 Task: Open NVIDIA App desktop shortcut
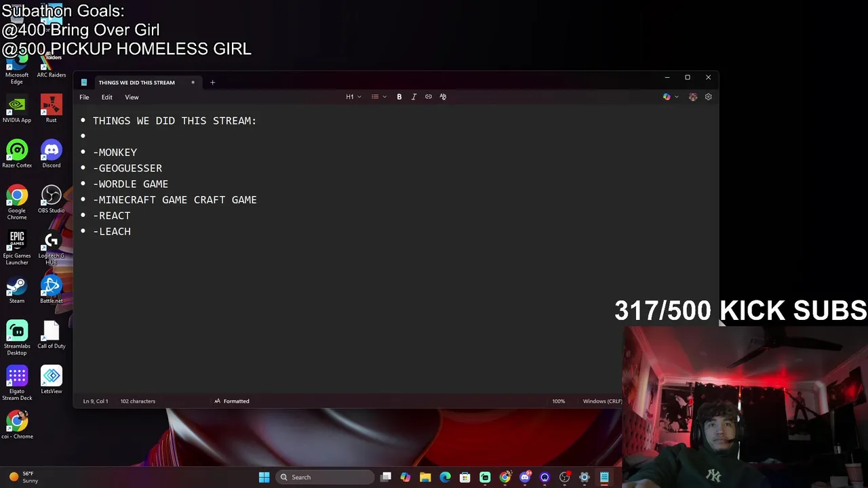click(17, 109)
